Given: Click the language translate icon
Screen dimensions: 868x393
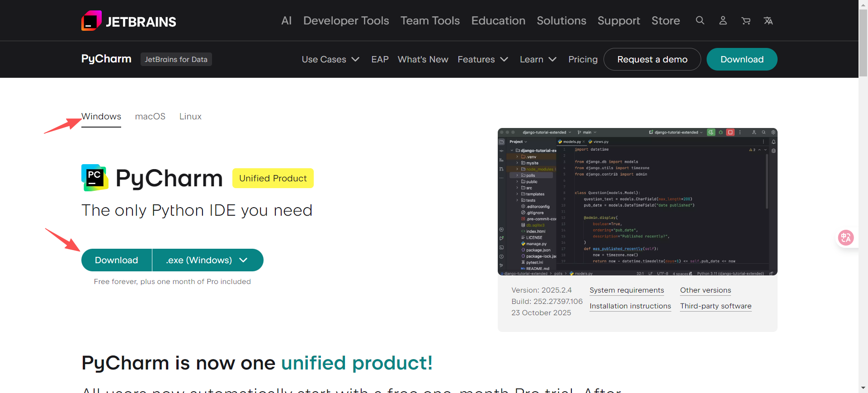Looking at the screenshot, I should click(x=768, y=21).
